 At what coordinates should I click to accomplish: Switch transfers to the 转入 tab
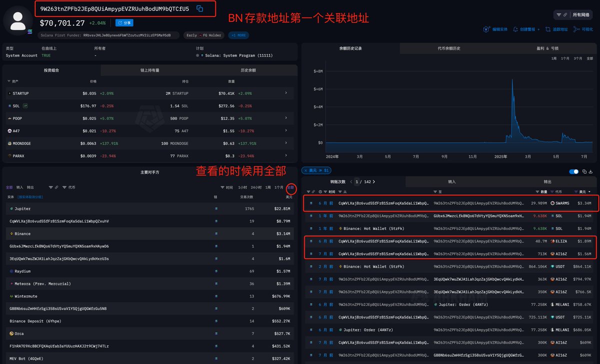tap(452, 182)
